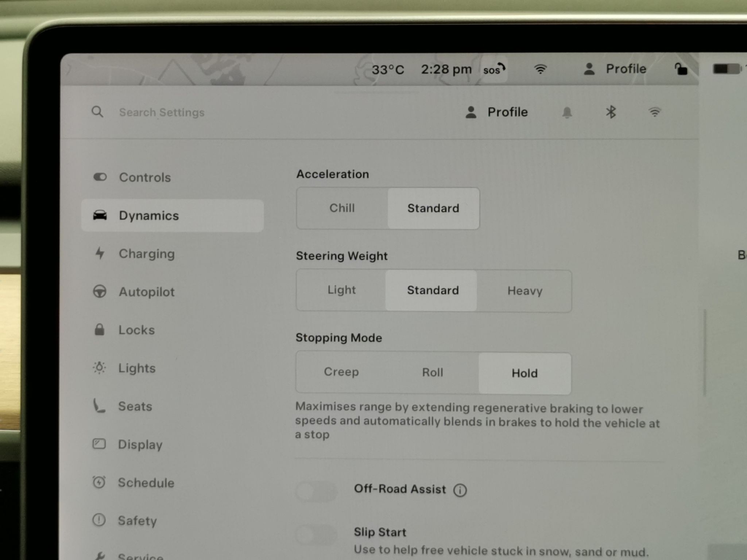Screen dimensions: 747x560
Task: Open Bluetooth settings icon
Action: click(611, 112)
